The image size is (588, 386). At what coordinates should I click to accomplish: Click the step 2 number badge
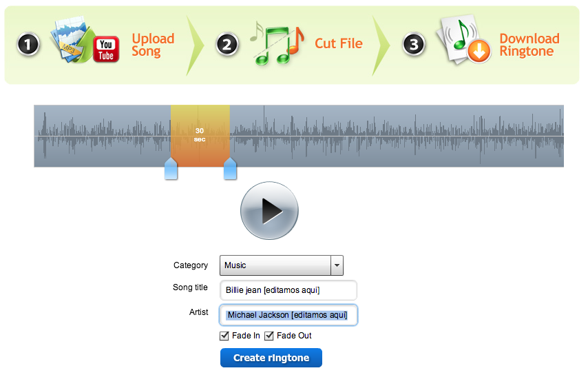pos(227,45)
